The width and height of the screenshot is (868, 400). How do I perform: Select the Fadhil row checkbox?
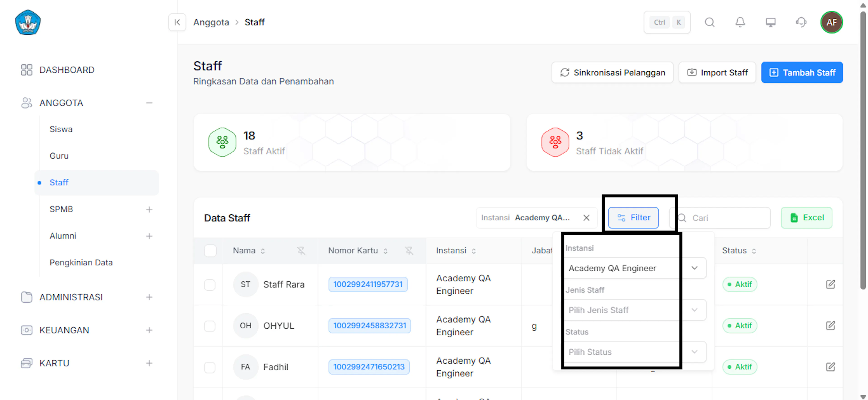click(210, 367)
